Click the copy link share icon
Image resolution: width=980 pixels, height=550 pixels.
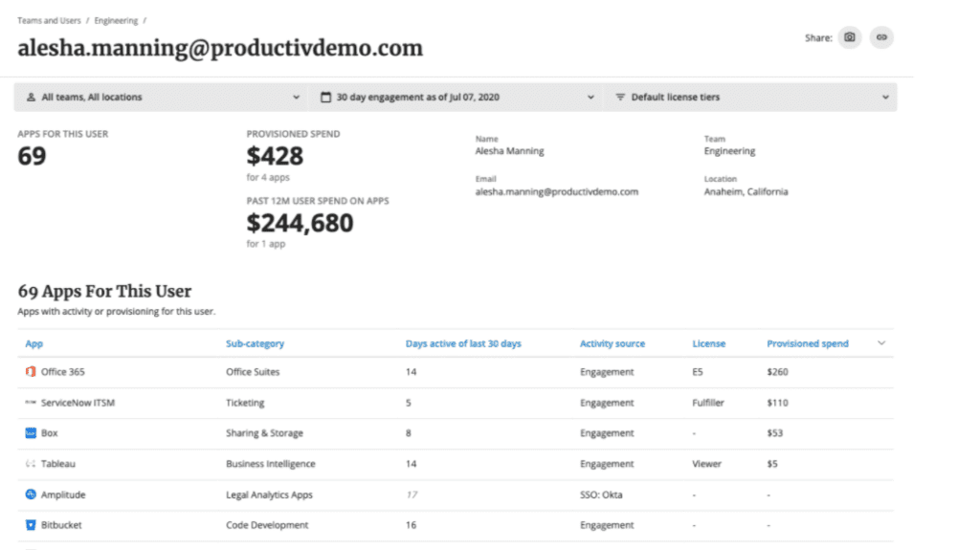click(881, 37)
